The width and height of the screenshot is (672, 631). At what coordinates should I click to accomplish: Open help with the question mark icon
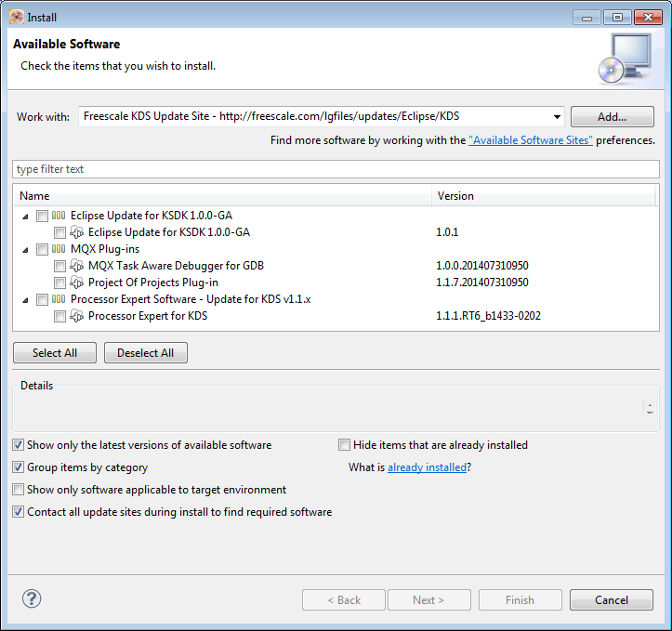(32, 598)
